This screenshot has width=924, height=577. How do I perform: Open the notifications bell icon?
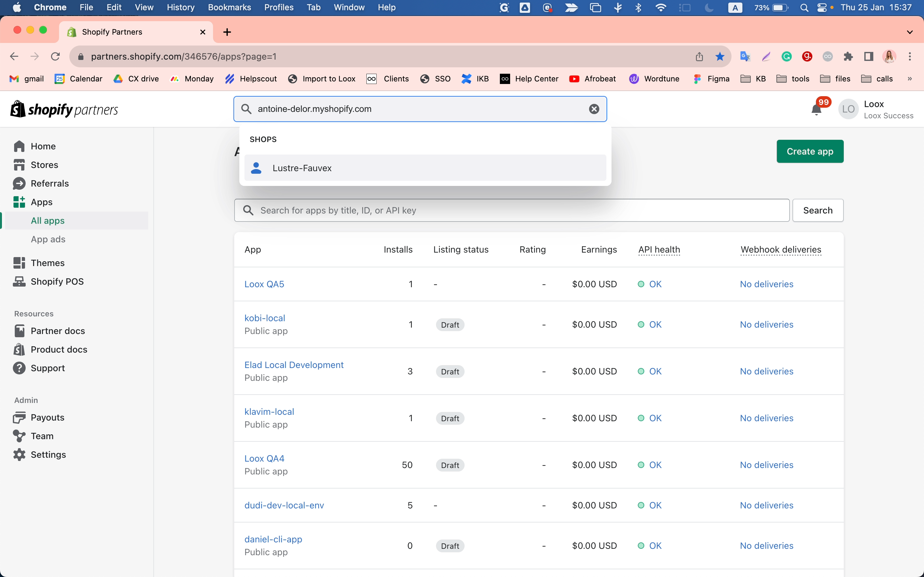(x=816, y=110)
